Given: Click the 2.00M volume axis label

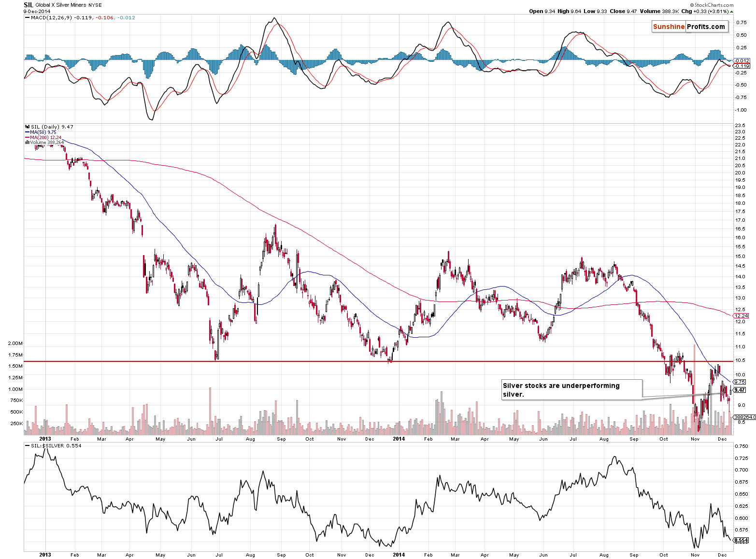Looking at the screenshot, I should tap(15, 343).
